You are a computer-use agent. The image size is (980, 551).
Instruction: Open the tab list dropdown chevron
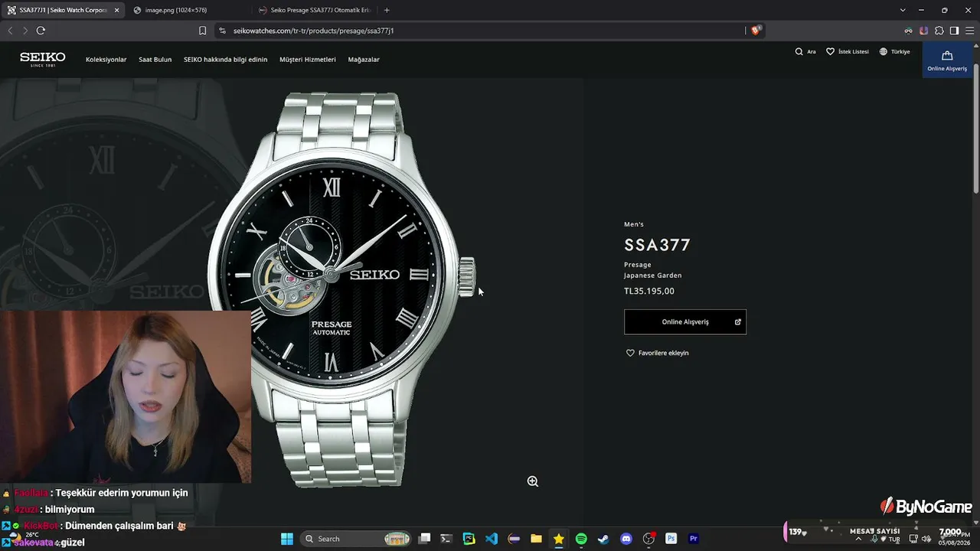point(903,10)
